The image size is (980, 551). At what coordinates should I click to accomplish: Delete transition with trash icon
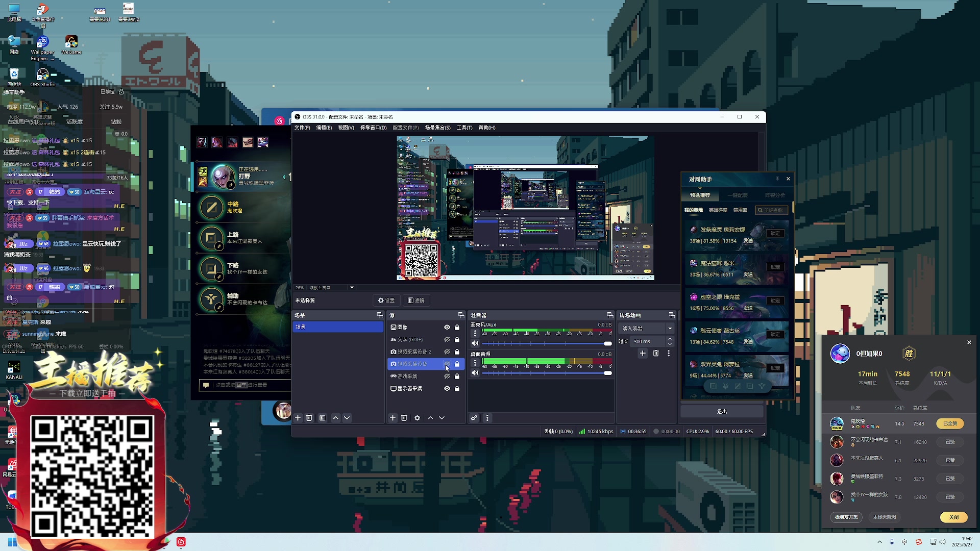(656, 353)
